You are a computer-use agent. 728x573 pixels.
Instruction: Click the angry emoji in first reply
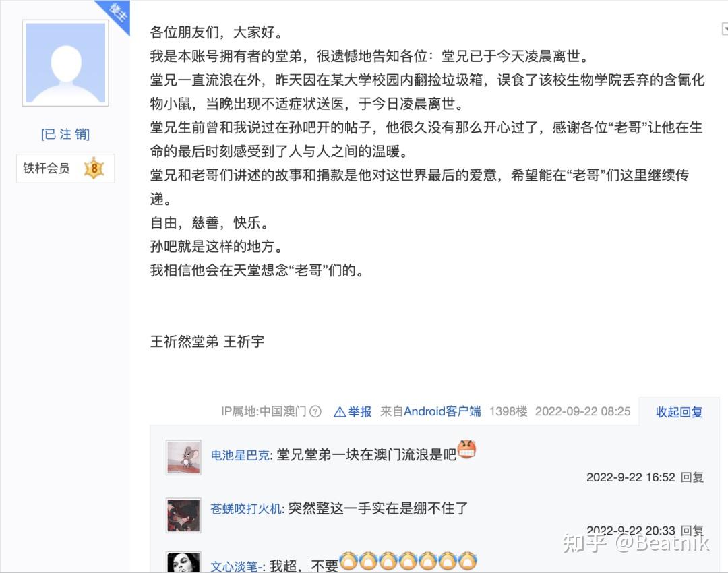point(466,450)
